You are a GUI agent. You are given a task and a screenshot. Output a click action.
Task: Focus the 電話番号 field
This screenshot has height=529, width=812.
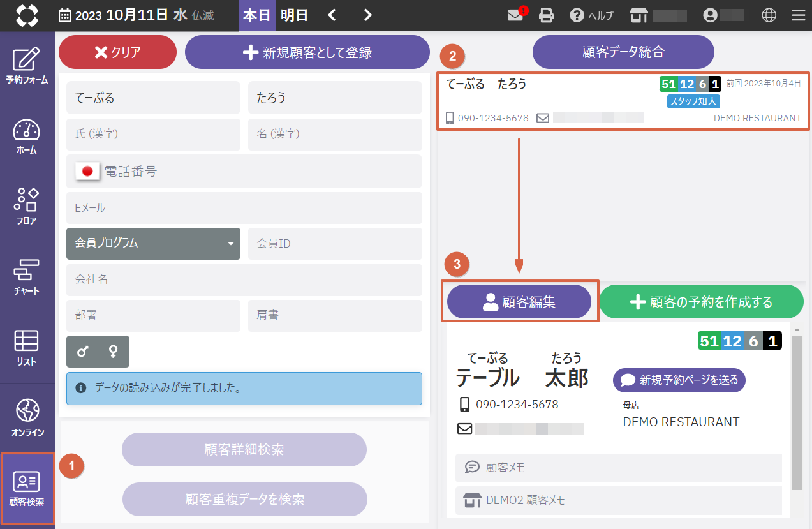[244, 171]
